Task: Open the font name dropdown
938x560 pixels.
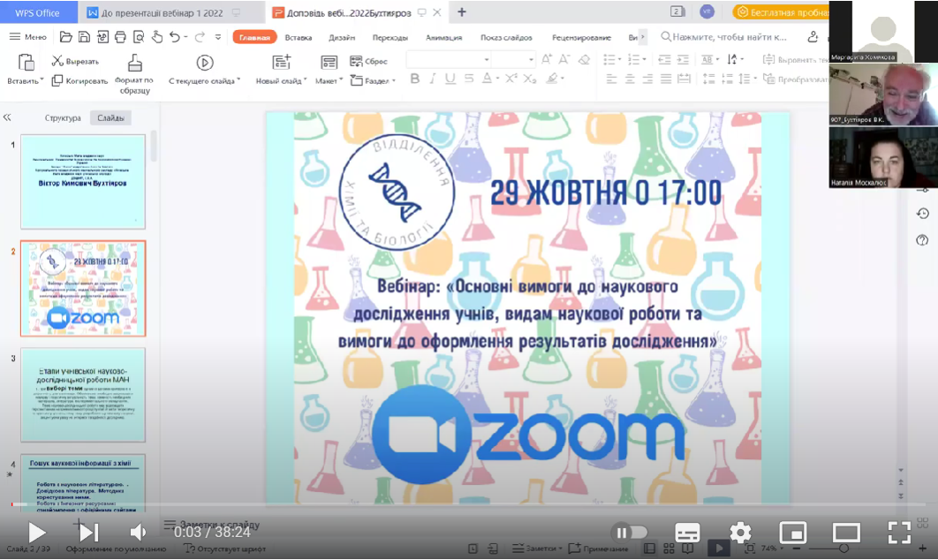Action: click(486, 59)
